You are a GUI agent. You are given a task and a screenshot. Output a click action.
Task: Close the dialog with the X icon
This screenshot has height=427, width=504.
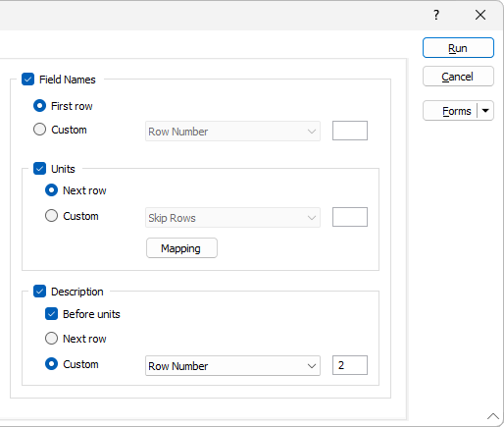480,15
